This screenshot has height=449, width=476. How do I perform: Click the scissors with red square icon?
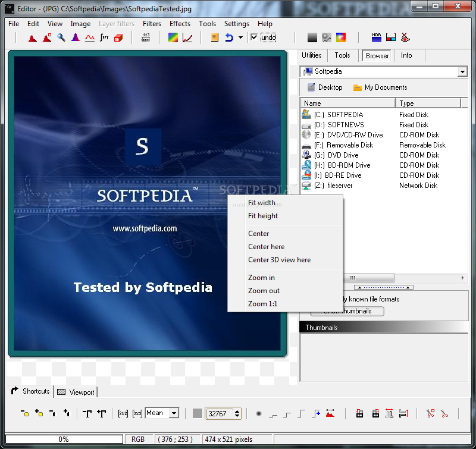(x=430, y=413)
